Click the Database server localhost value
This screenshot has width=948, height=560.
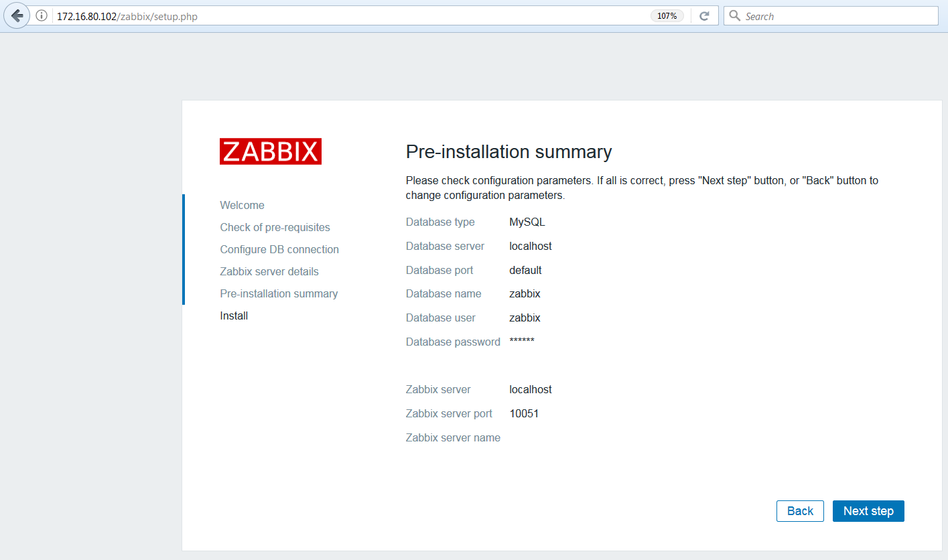tap(531, 246)
